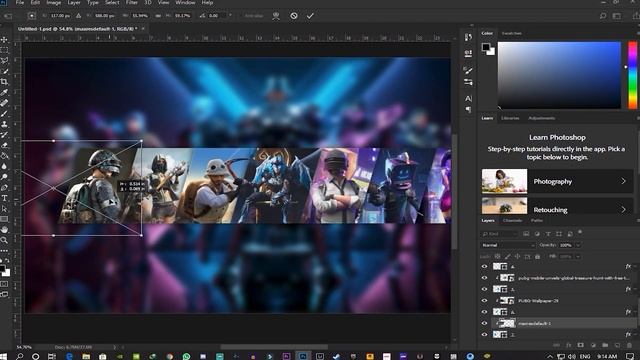
Task: Toggle the maintain aspect ratio link
Action: tap(158, 16)
